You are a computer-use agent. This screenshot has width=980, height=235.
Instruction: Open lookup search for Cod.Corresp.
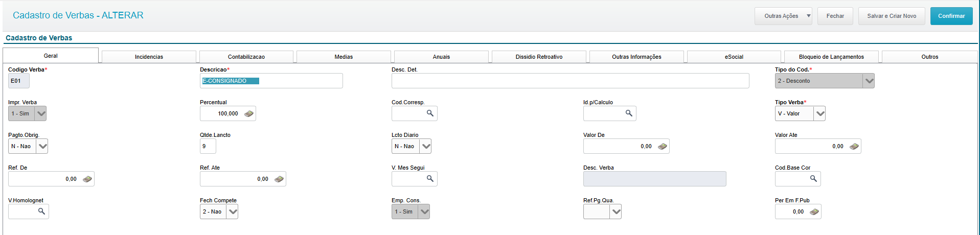tap(430, 113)
